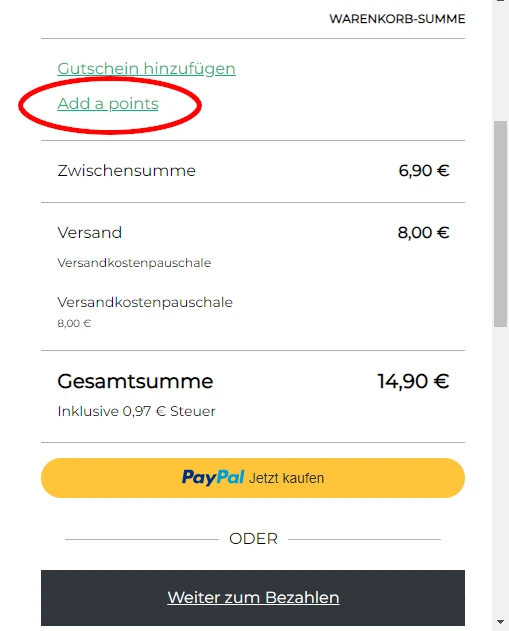The height and width of the screenshot is (631, 509).
Task: Click the Versand row label
Action: click(90, 233)
